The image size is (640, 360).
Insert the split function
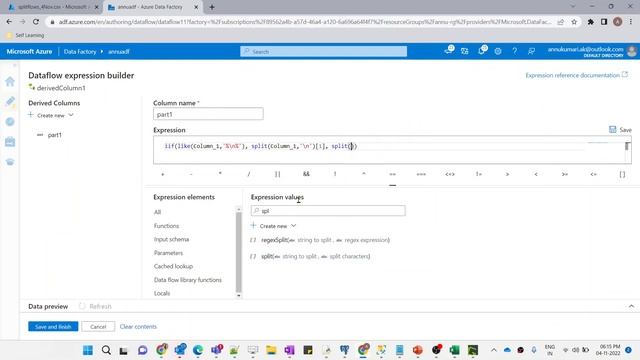point(311,256)
